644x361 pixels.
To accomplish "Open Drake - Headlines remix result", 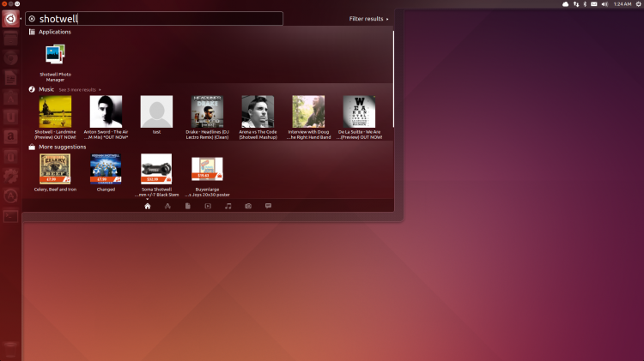I will coord(207,117).
